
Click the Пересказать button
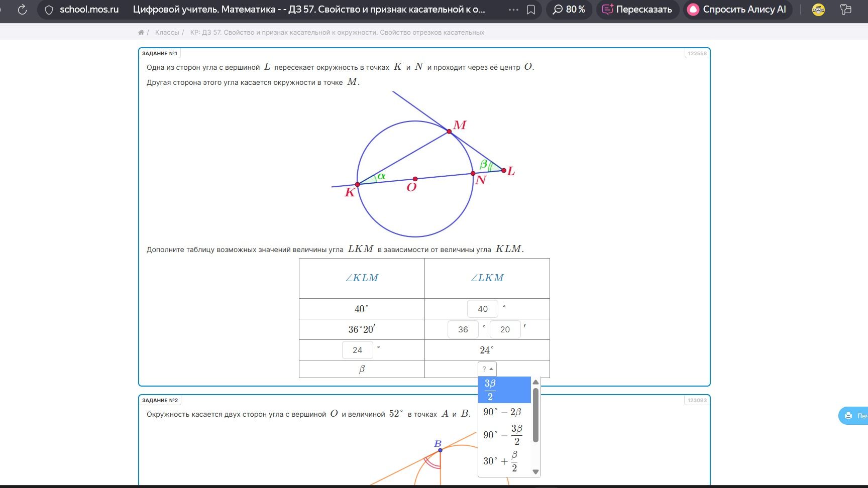(637, 10)
